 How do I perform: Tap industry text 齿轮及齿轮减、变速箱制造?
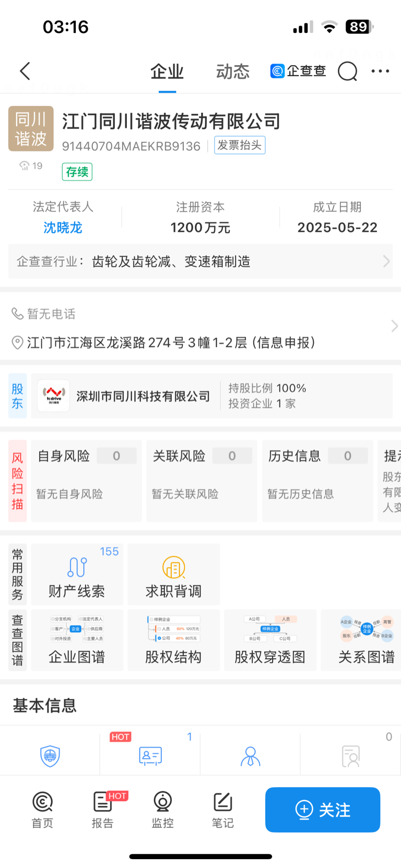[x=171, y=261]
